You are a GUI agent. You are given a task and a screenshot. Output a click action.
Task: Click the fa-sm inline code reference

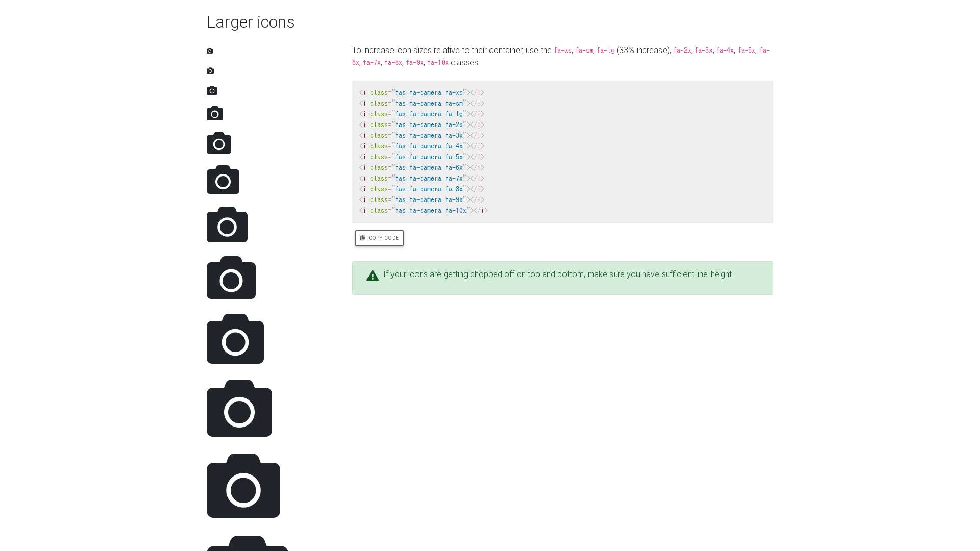coord(585,51)
